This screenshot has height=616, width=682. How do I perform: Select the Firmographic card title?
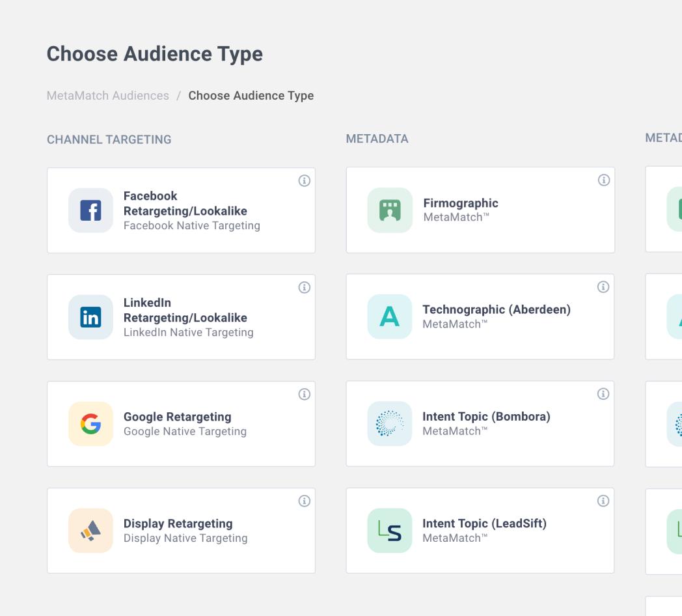460,203
